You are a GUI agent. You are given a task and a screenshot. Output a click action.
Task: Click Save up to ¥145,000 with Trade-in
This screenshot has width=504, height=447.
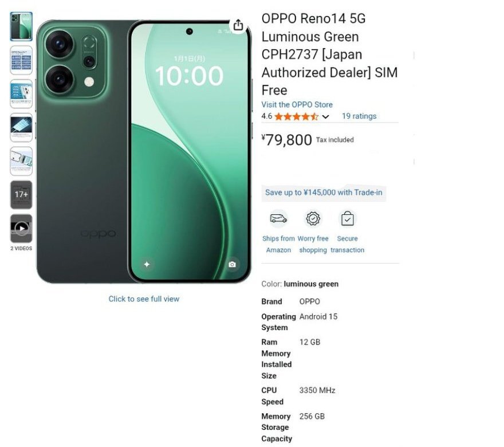point(324,193)
